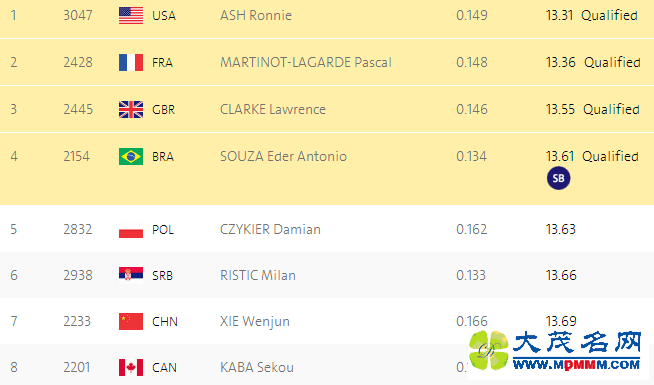Screen dimensions: 654x385
Task: Click the www.mpmmm.com watermark logo
Action: [x=555, y=351]
